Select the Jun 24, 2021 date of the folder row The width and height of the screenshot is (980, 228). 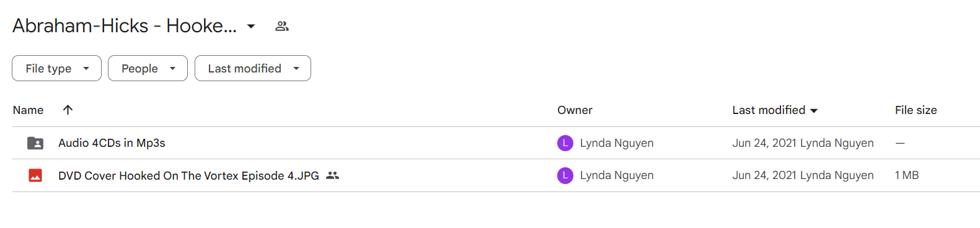[764, 143]
